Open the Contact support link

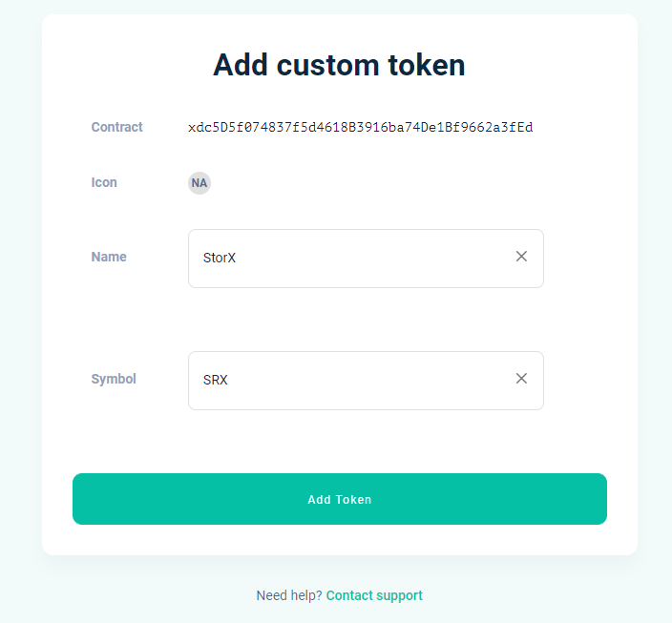coord(374,595)
